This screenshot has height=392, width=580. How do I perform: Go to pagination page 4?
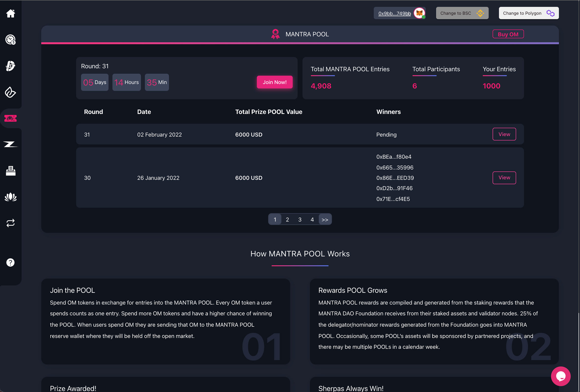point(312,219)
